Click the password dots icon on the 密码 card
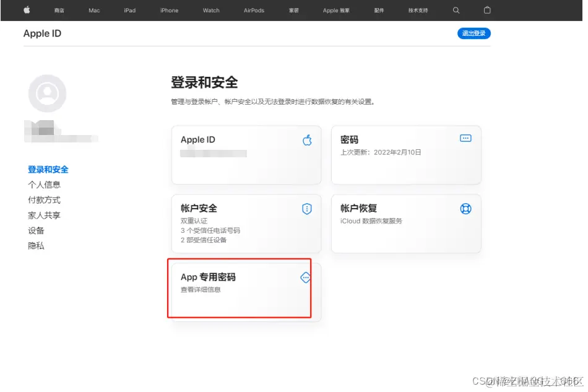Viewport: 588px width, 392px height. [465, 139]
